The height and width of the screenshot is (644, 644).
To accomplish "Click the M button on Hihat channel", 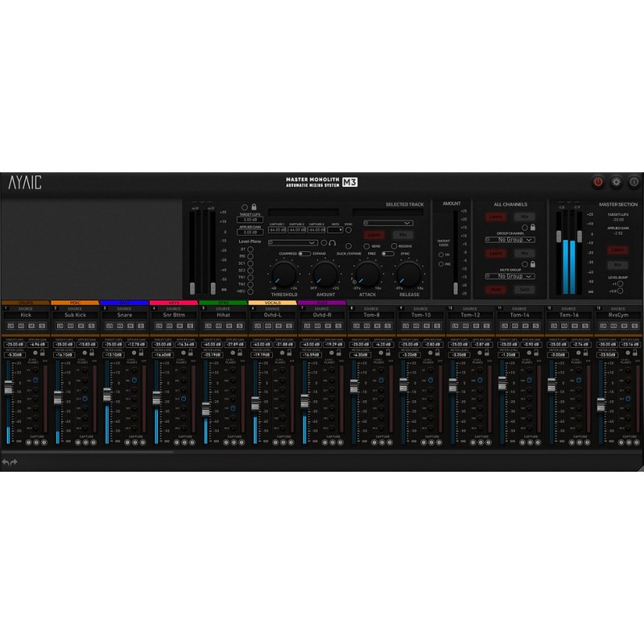I will click(229, 326).
